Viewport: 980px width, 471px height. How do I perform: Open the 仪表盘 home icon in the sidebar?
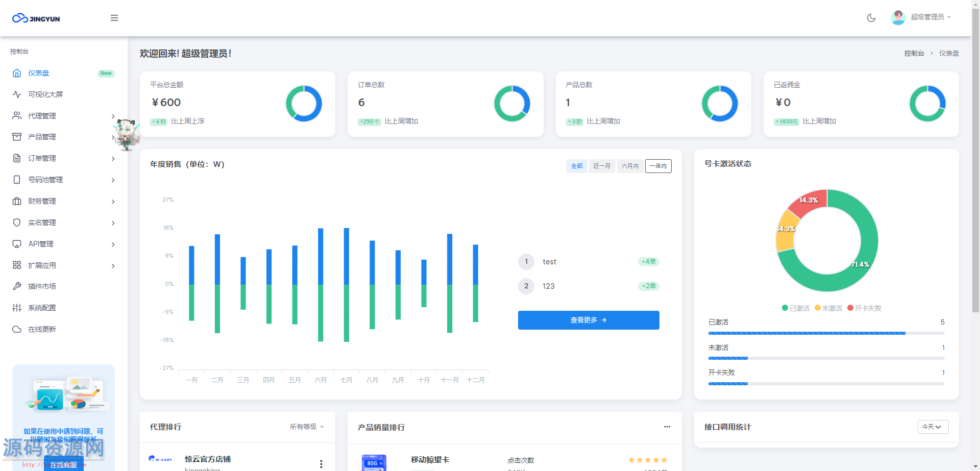click(17, 73)
